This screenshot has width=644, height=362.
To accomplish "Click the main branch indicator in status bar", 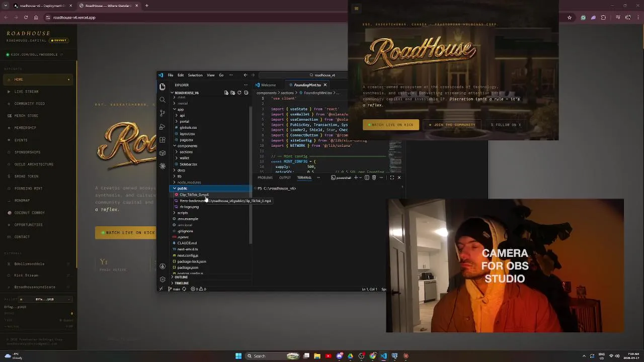I will click(174, 289).
